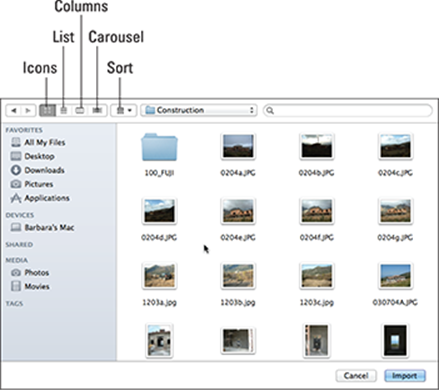Click the Applications icon in sidebar
Viewport: 439px width, 390px height.
coord(16,198)
